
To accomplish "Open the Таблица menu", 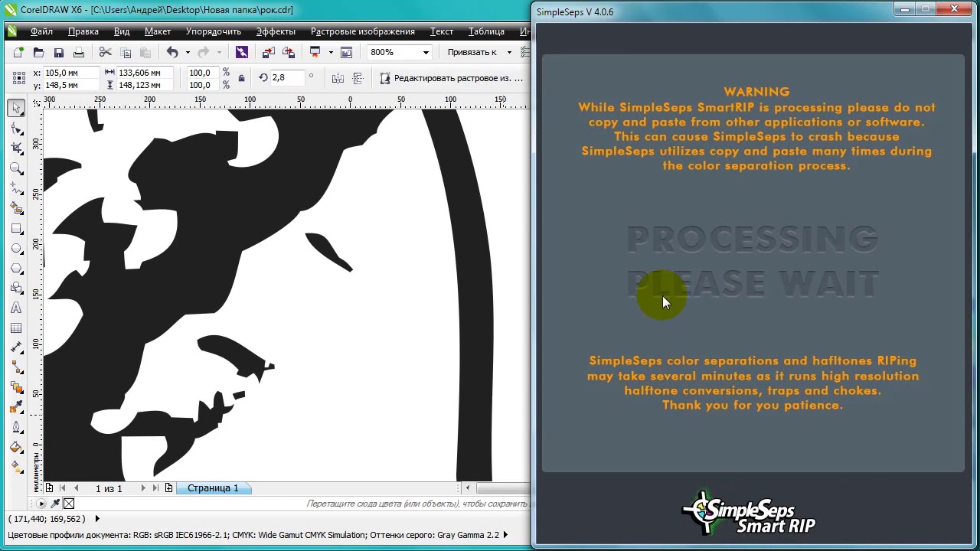I will pyautogui.click(x=486, y=31).
